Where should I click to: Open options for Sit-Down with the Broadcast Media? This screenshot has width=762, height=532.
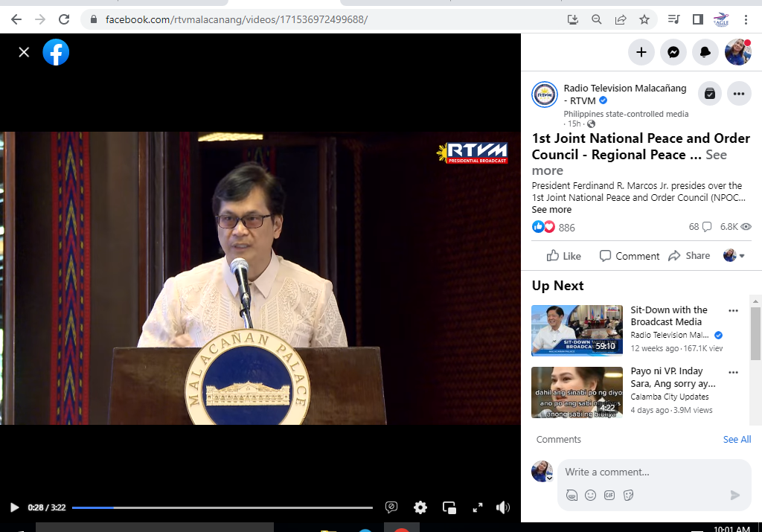click(x=733, y=311)
